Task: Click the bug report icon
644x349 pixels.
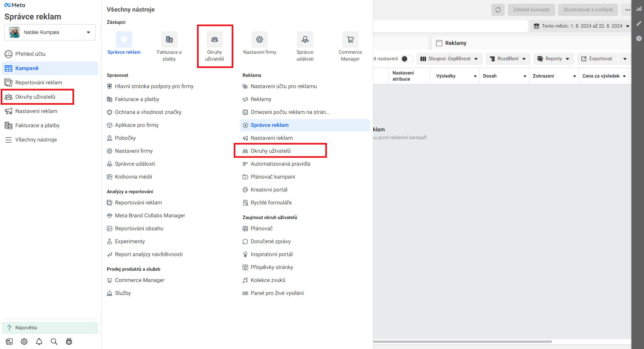Action: coord(69,342)
